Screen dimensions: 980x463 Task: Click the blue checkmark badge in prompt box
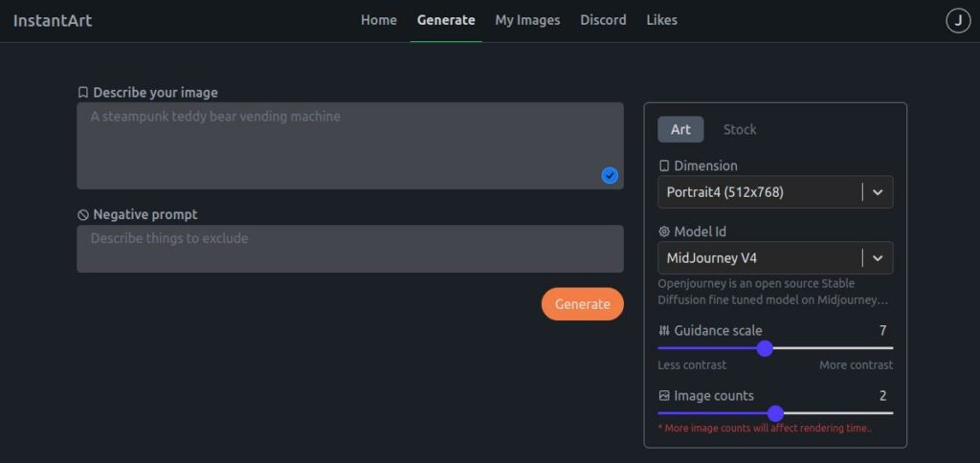point(610,176)
